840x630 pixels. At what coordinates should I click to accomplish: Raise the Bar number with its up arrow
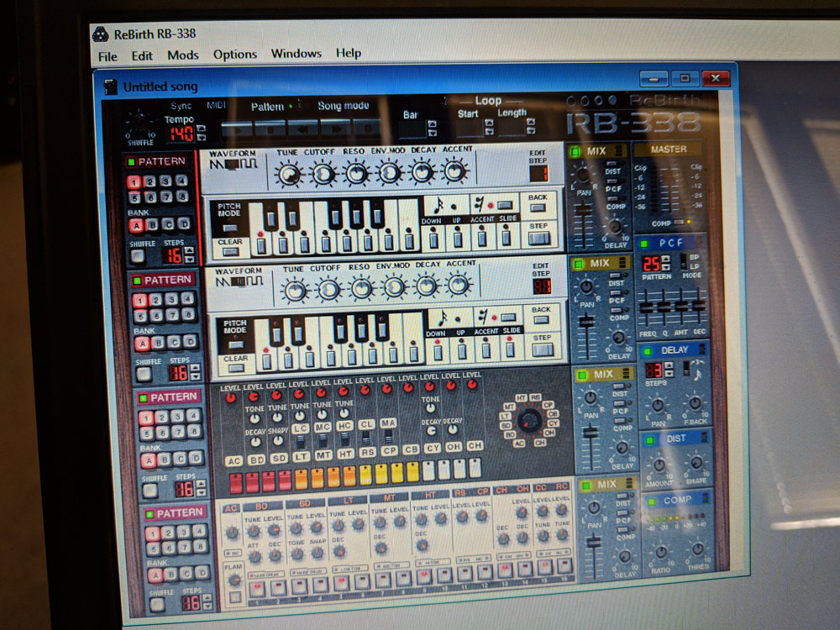pos(432,124)
